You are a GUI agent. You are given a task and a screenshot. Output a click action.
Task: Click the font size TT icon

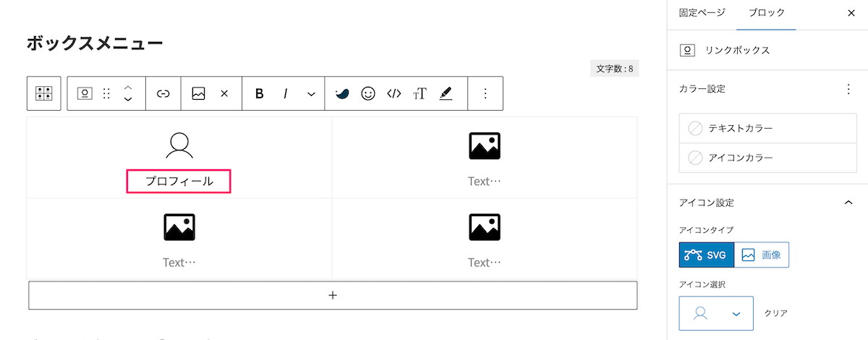tap(420, 93)
